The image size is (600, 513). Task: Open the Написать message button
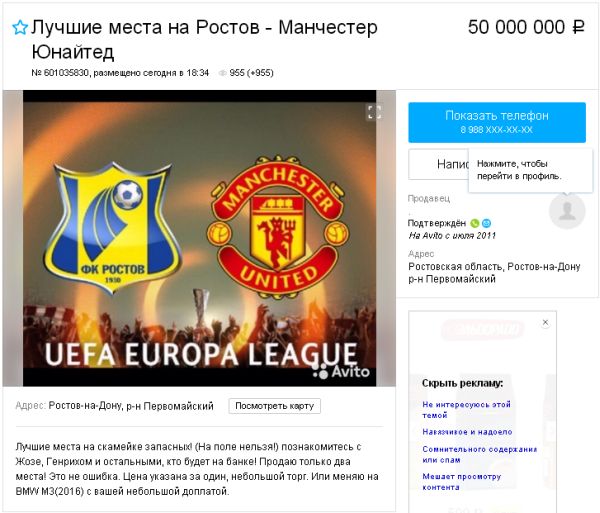[x=439, y=164]
